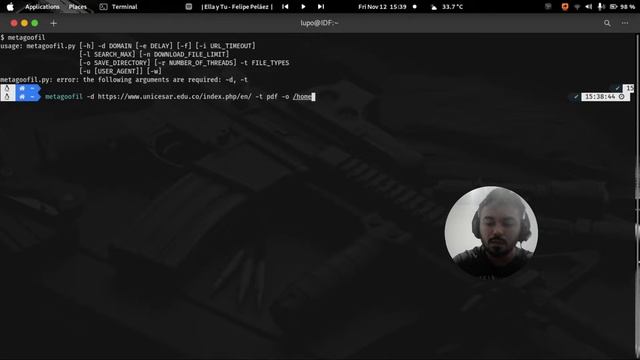Open the Places menu
The height and width of the screenshot is (360, 640).
click(78, 7)
